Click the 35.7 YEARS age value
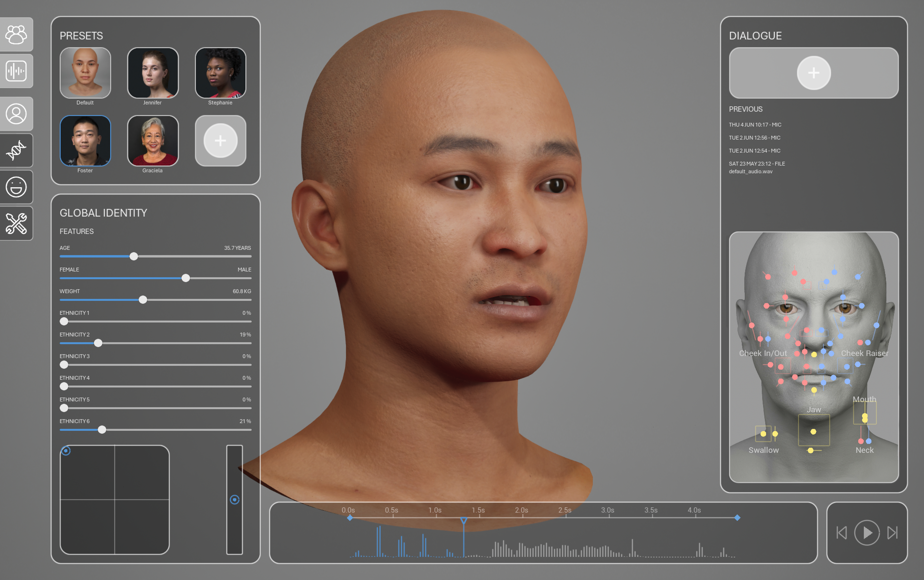The height and width of the screenshot is (580, 924). click(x=237, y=248)
